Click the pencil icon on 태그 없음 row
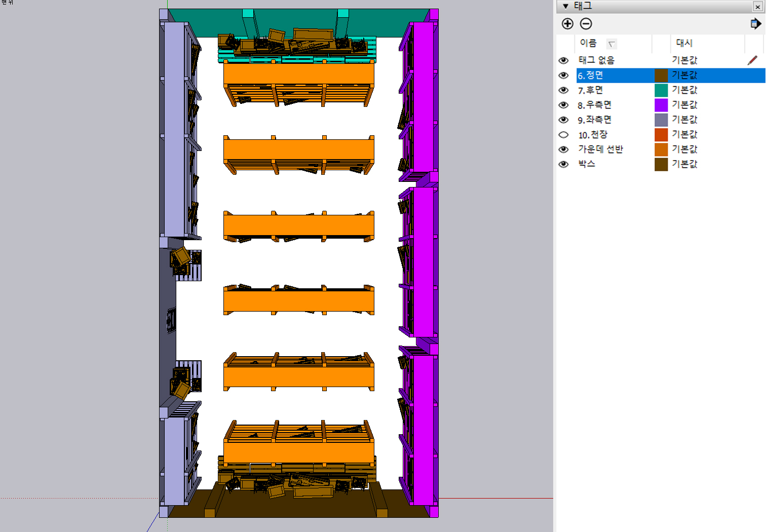 (752, 60)
